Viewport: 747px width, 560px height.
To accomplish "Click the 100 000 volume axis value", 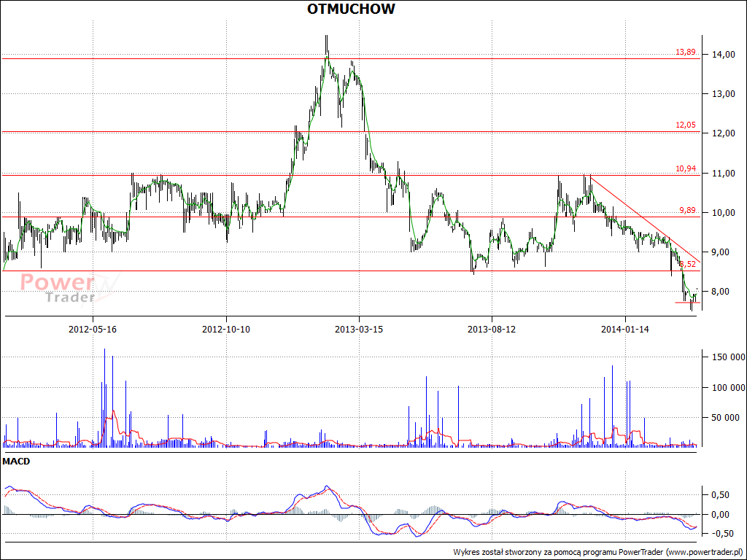I will pos(729,388).
